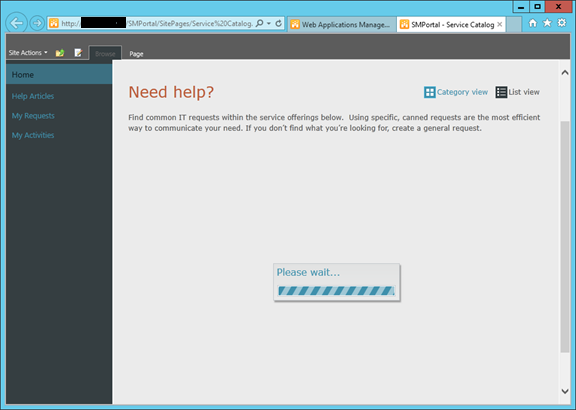The image size is (576, 410).
Task: Open the browser Tools gear icon
Action: pyautogui.click(x=562, y=23)
